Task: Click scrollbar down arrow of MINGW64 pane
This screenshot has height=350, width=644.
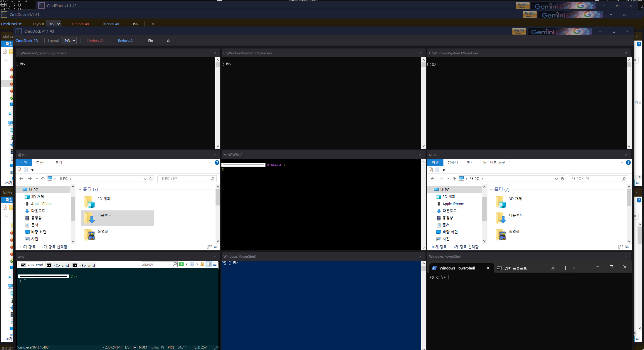Action: click(x=423, y=248)
